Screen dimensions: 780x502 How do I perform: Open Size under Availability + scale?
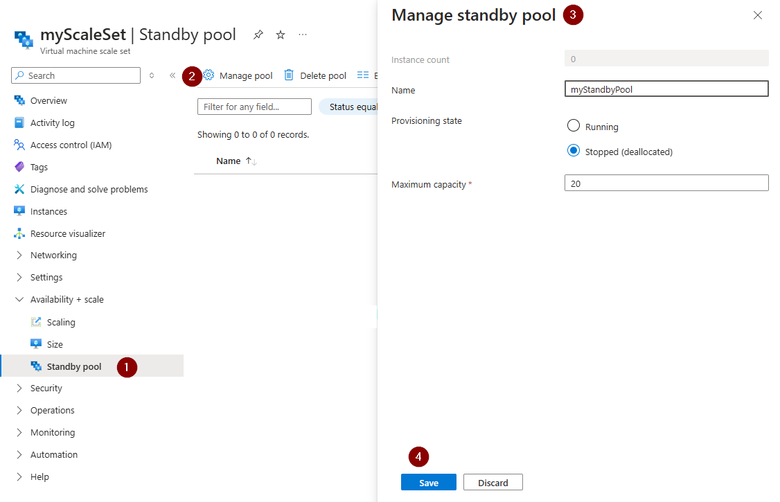pyautogui.click(x=55, y=344)
